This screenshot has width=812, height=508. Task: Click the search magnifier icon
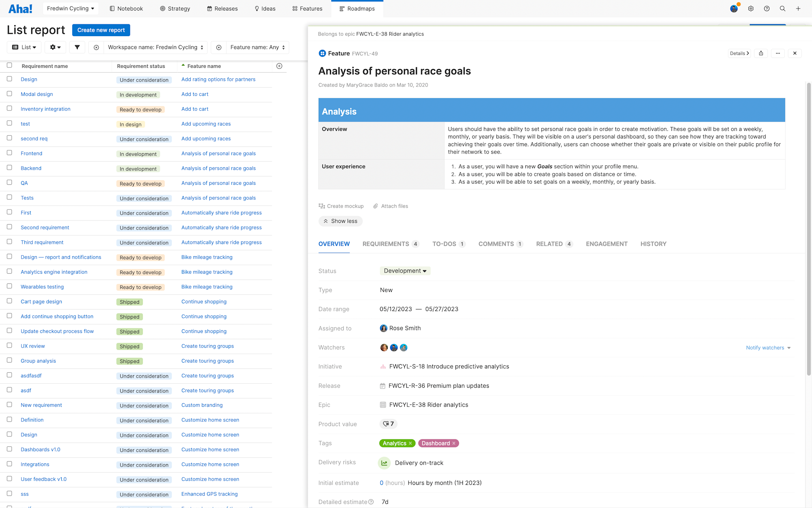tap(782, 9)
